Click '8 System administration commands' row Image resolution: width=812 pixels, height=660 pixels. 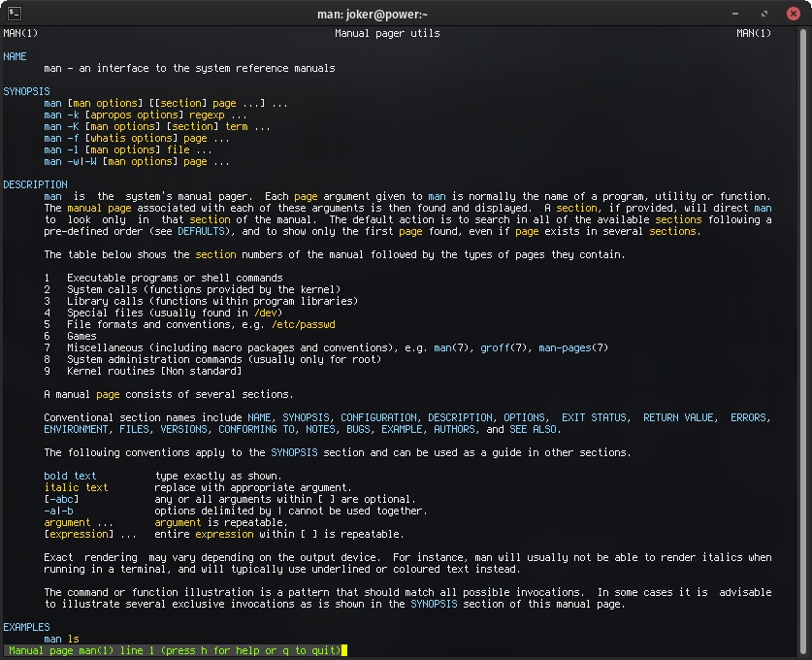(x=212, y=359)
